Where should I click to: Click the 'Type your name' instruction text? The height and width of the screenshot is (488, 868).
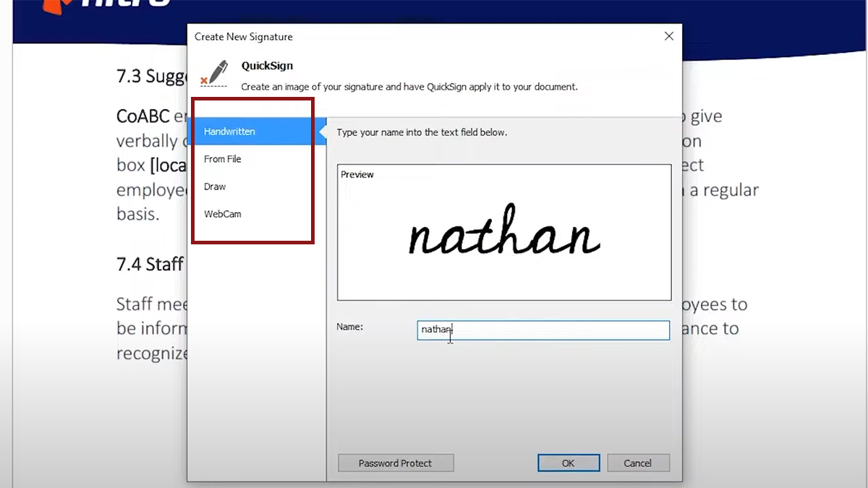click(x=422, y=132)
